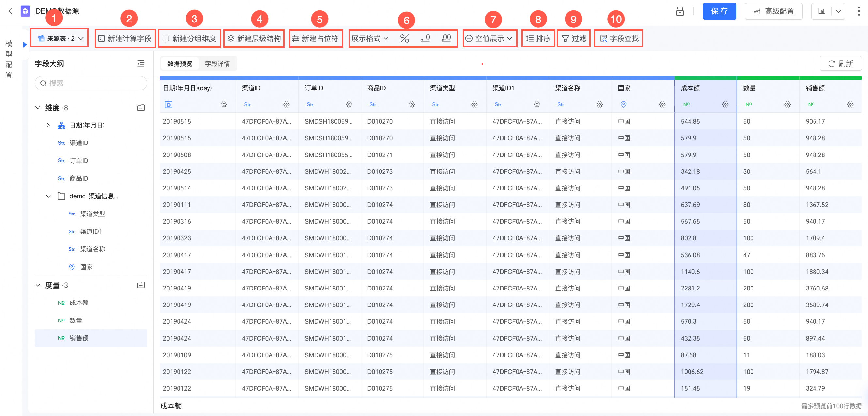Collapse field outline with 字段大纲 icon
868x416 pixels.
(x=141, y=63)
